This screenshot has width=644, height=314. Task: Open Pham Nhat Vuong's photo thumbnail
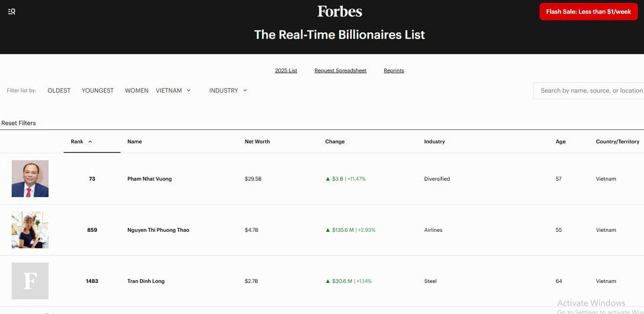(x=30, y=179)
